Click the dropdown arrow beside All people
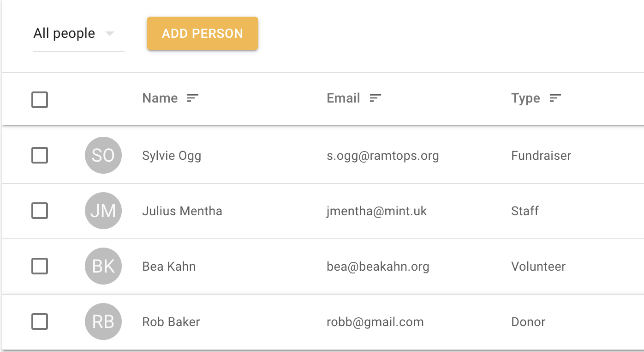The height and width of the screenshot is (352, 644). tap(109, 34)
